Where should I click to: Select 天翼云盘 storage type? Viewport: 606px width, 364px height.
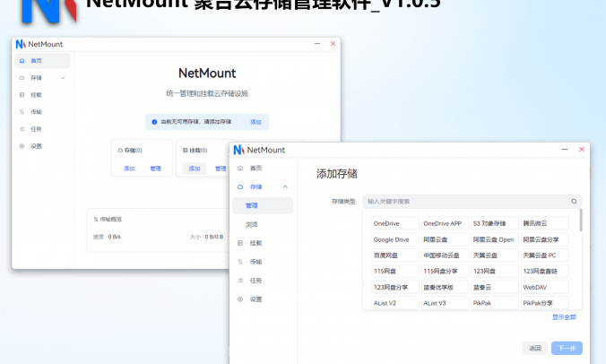[x=495, y=256]
